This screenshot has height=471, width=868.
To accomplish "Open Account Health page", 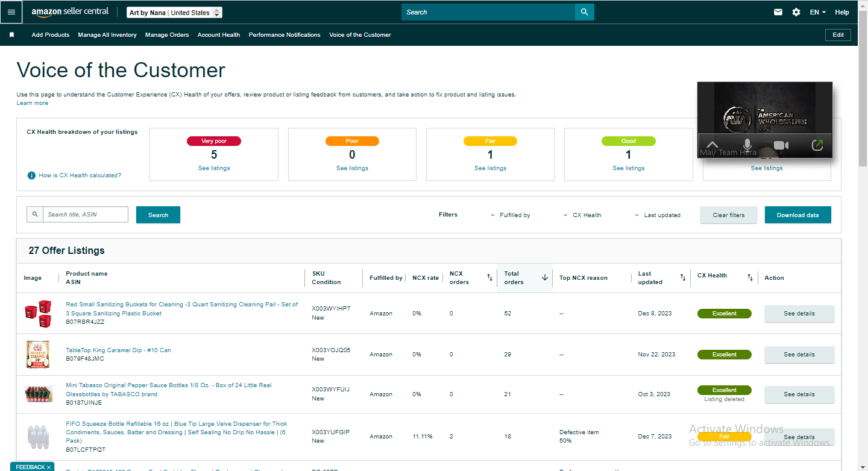I will [x=219, y=35].
